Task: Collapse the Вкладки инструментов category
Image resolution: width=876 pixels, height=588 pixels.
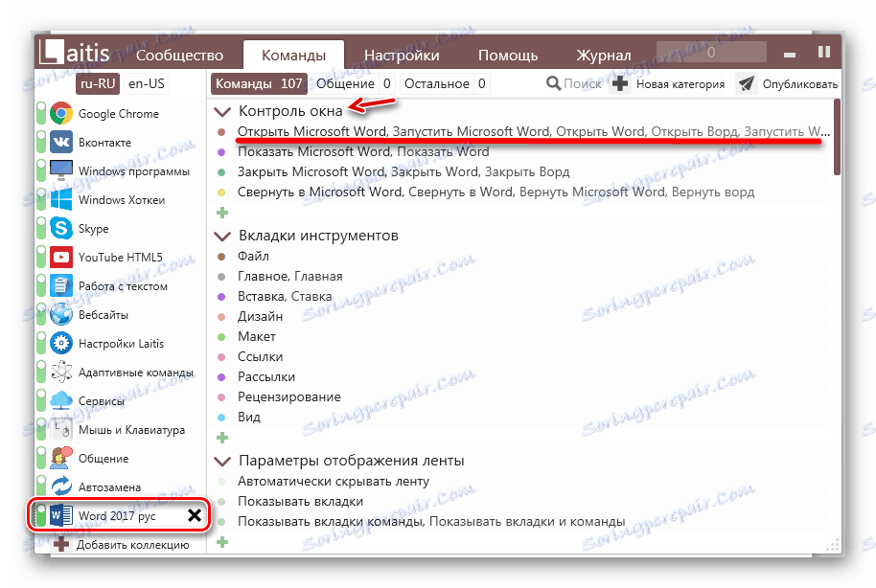Action: (x=222, y=237)
